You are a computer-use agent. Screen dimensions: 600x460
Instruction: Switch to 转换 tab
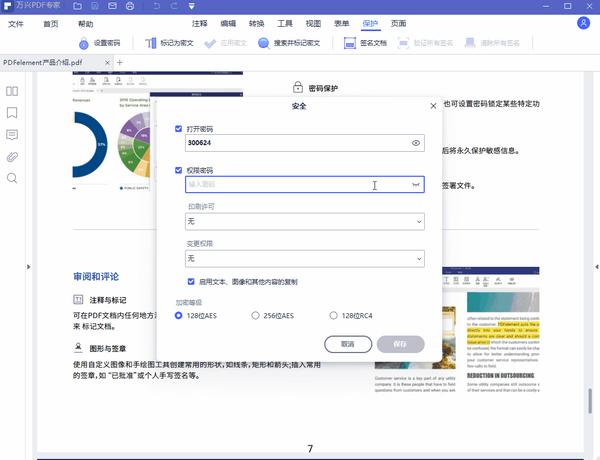click(x=256, y=24)
